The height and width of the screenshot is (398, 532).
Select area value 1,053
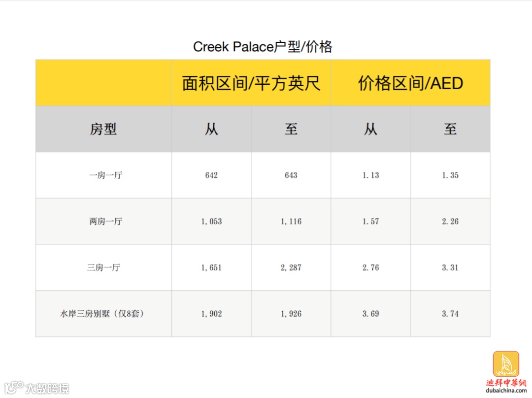point(211,222)
